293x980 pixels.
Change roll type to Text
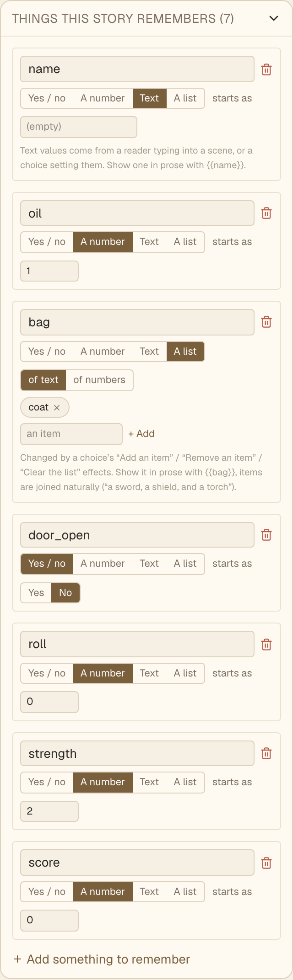[x=149, y=673]
